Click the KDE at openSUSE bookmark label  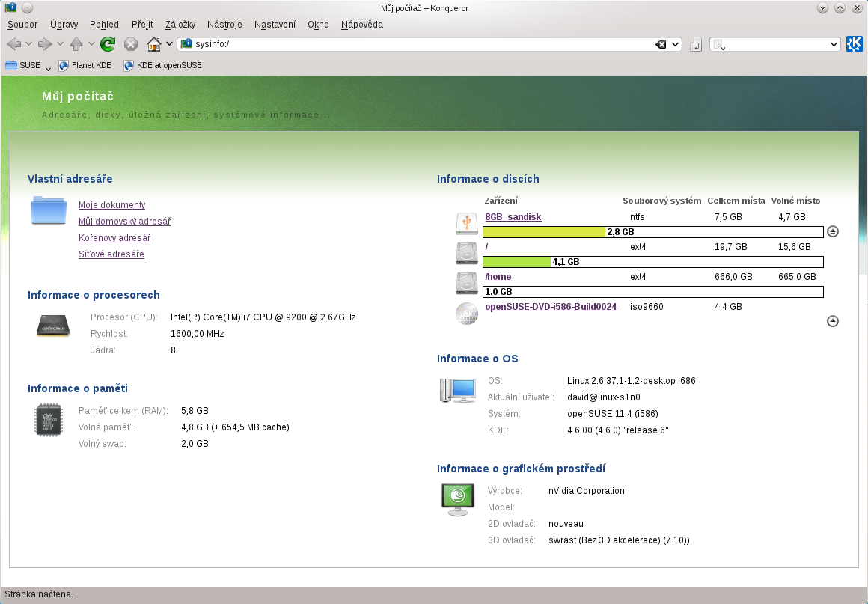(x=169, y=65)
